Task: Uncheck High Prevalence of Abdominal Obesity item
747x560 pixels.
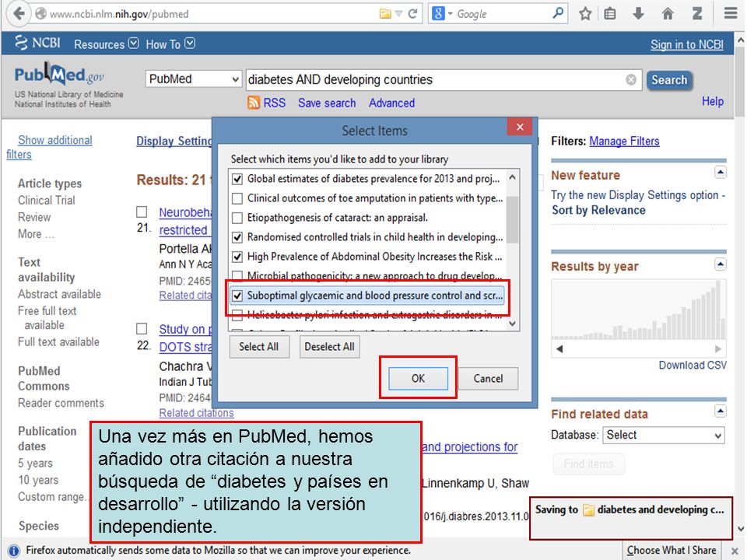Action: click(x=237, y=257)
